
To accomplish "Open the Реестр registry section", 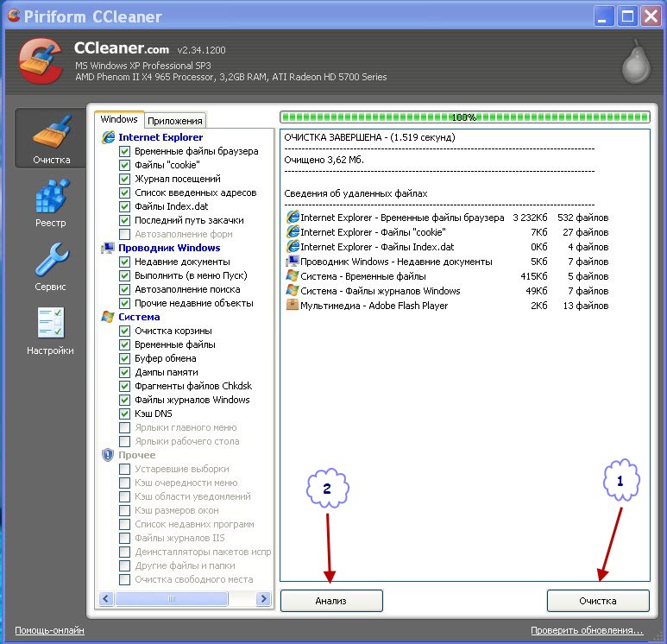I will click(51, 204).
